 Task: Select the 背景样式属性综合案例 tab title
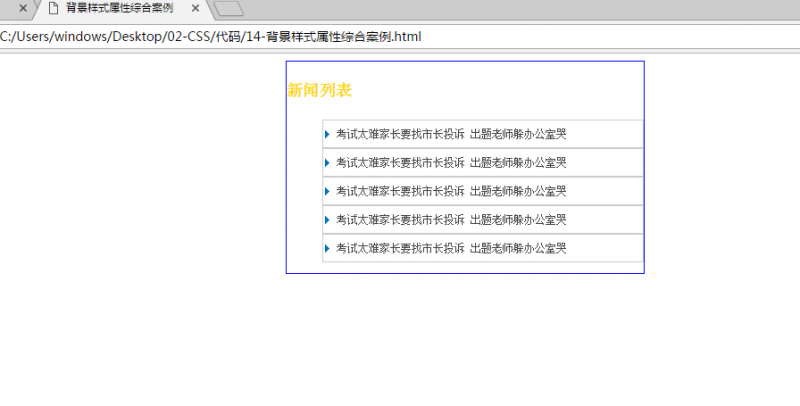(118, 8)
